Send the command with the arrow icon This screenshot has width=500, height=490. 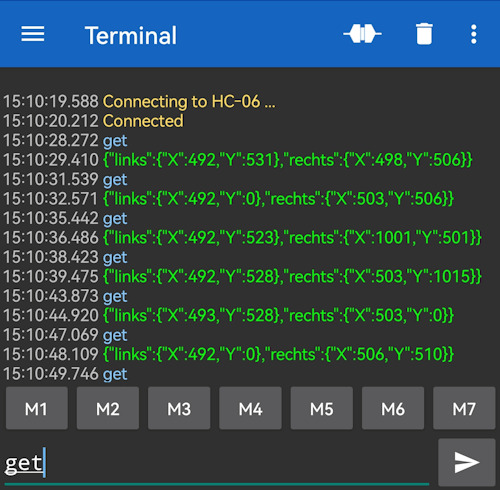pyautogui.click(x=467, y=462)
